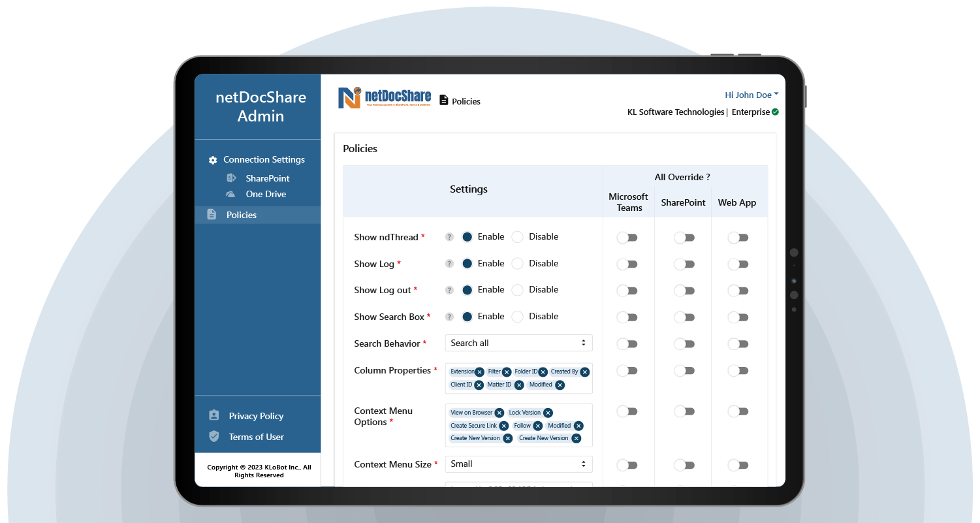Click the One Drive cloud icon
980x523 pixels.
[x=230, y=194]
